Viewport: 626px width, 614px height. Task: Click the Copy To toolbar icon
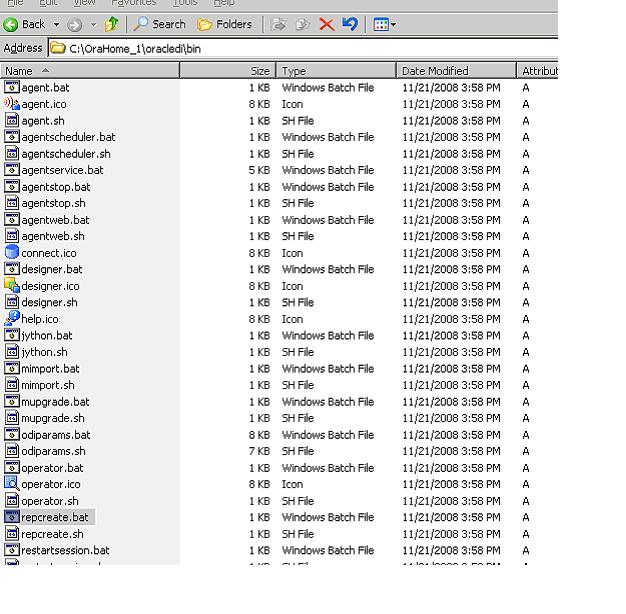[303, 25]
